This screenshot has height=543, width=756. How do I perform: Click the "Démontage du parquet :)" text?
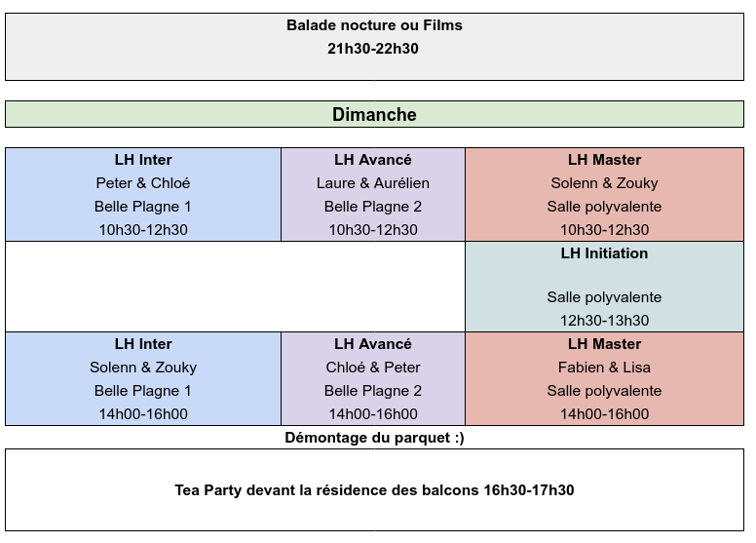pyautogui.click(x=374, y=438)
